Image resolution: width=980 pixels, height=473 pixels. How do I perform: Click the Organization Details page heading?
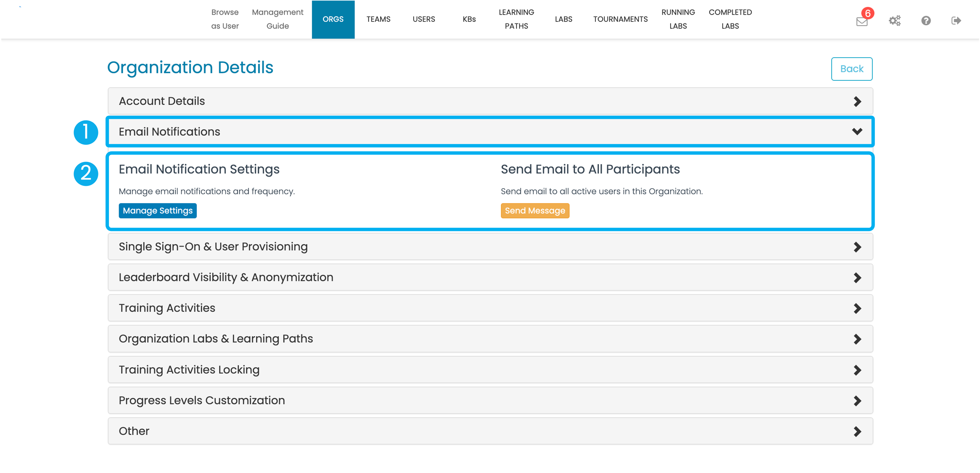pos(190,67)
